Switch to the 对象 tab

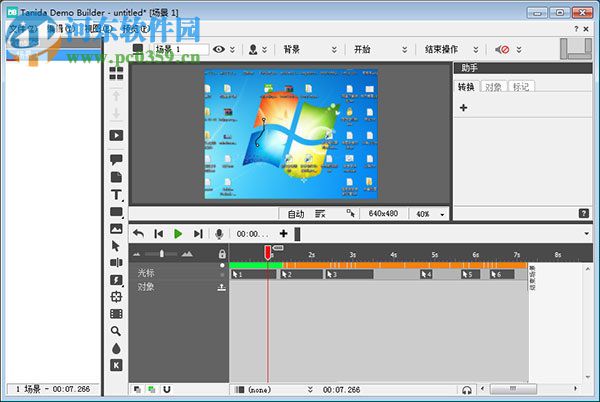click(493, 87)
